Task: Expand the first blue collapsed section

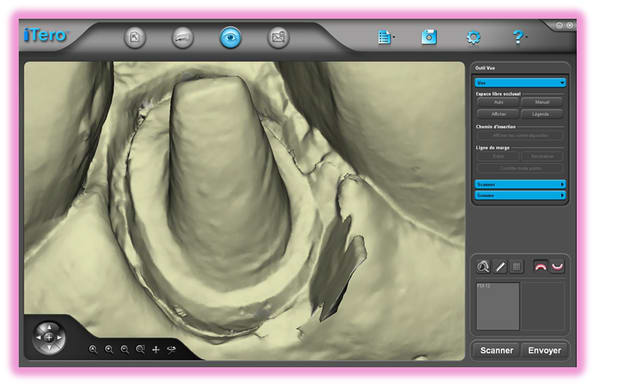Action: [520, 184]
